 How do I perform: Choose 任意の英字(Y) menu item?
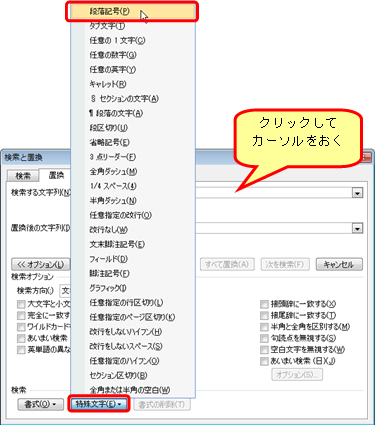point(132,70)
